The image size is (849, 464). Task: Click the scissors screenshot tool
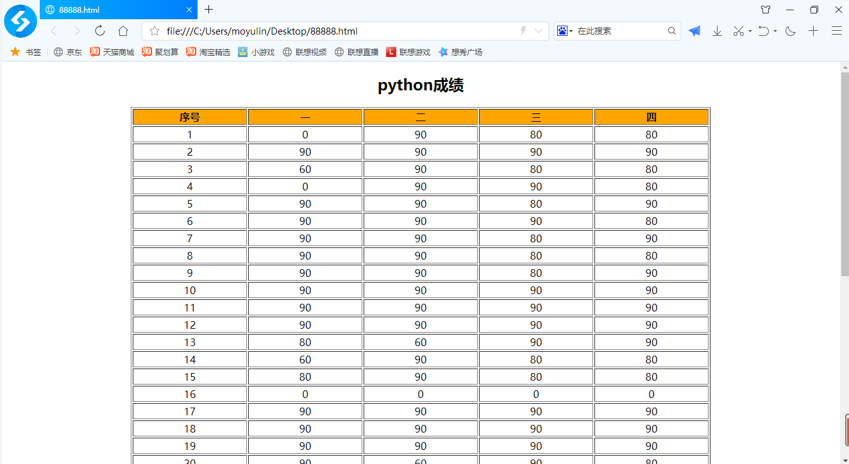(738, 31)
